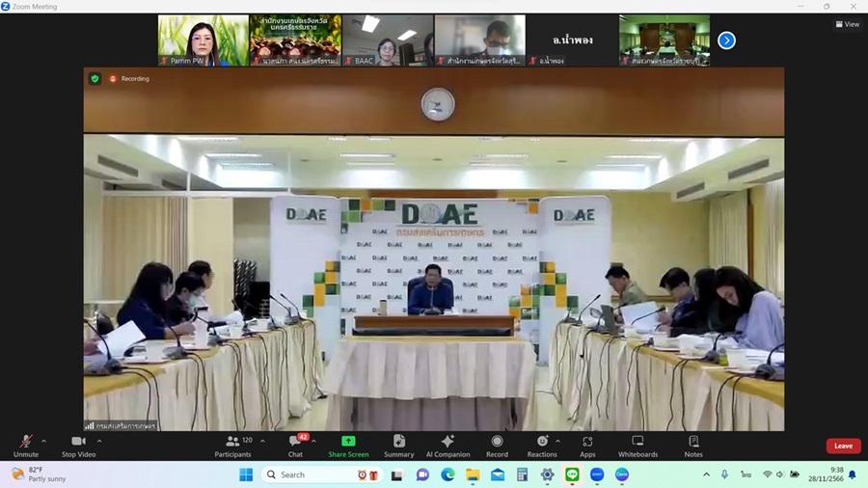Click system tray microphone icon
868x488 pixels.
click(724, 474)
